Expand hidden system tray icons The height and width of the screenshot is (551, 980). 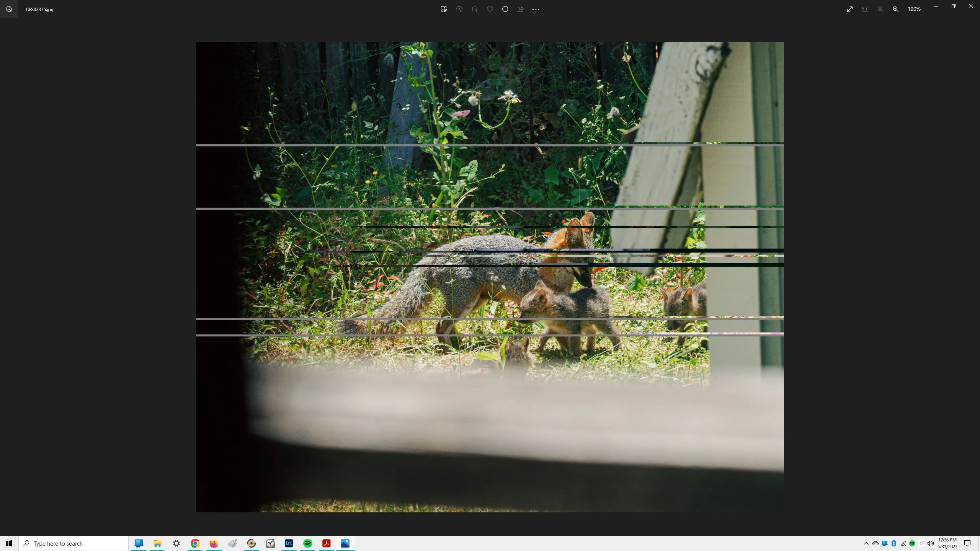tap(866, 543)
